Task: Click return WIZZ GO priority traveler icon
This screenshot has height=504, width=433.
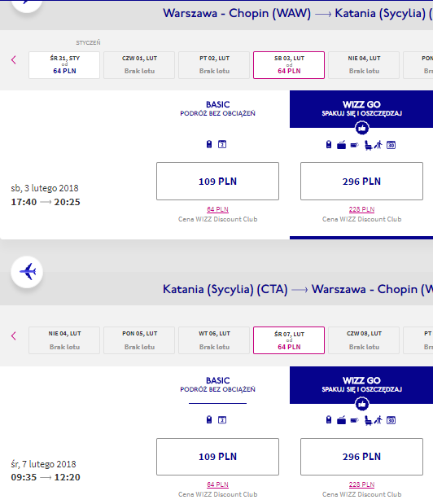Action: click(x=378, y=420)
